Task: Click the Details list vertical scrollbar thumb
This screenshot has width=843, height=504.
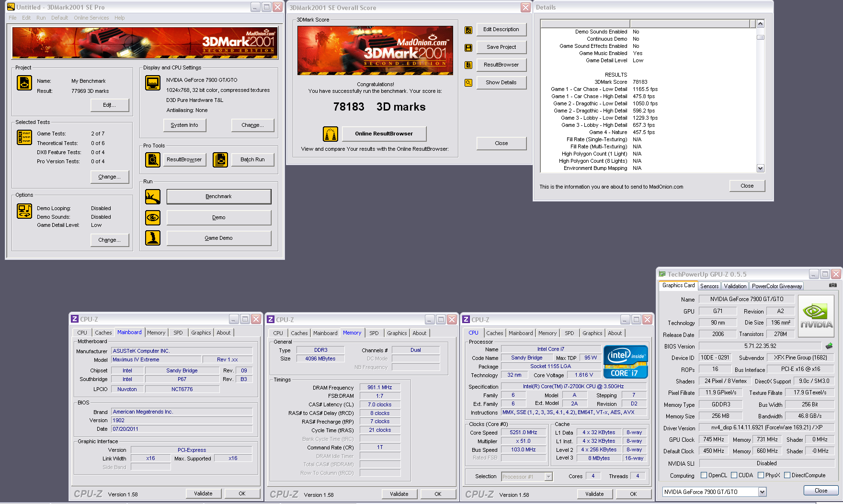Action: tap(760, 37)
